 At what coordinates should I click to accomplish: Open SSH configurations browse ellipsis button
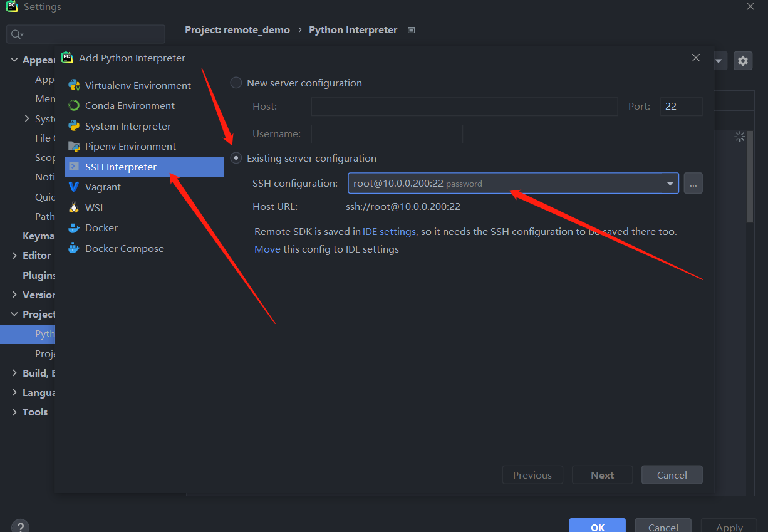click(693, 183)
